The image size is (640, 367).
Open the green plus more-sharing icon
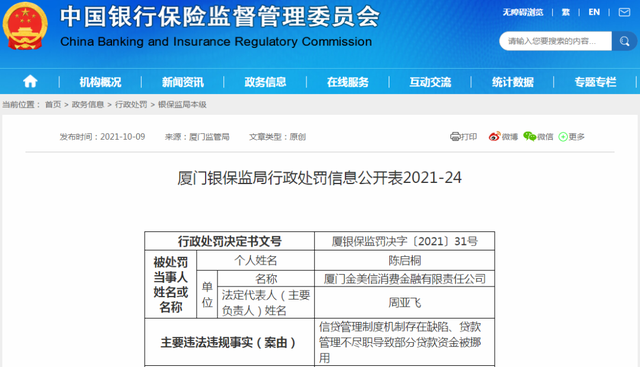click(x=563, y=137)
